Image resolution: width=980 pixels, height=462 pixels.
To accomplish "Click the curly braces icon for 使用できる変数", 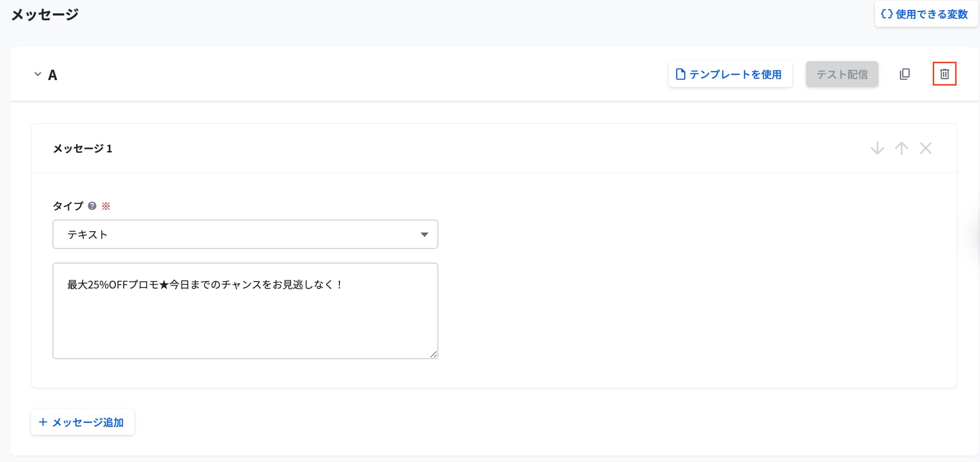I will point(887,14).
